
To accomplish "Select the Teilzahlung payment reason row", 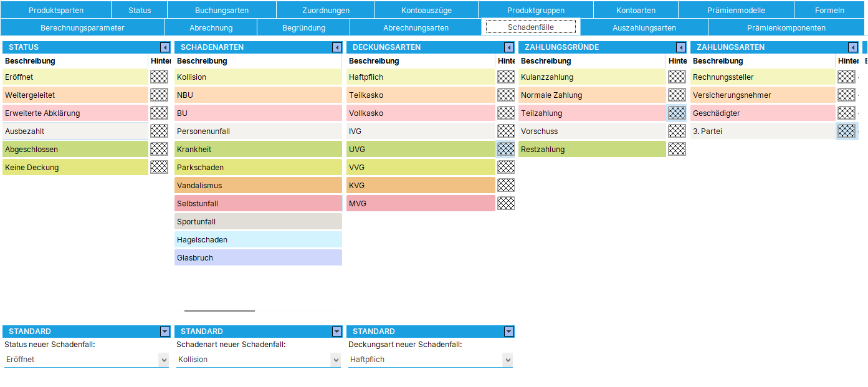I will pos(592,113).
